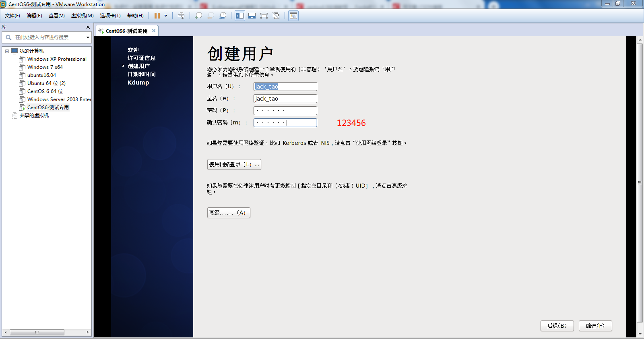
Task: Take a snapshot of this virtual machine
Action: pos(198,16)
